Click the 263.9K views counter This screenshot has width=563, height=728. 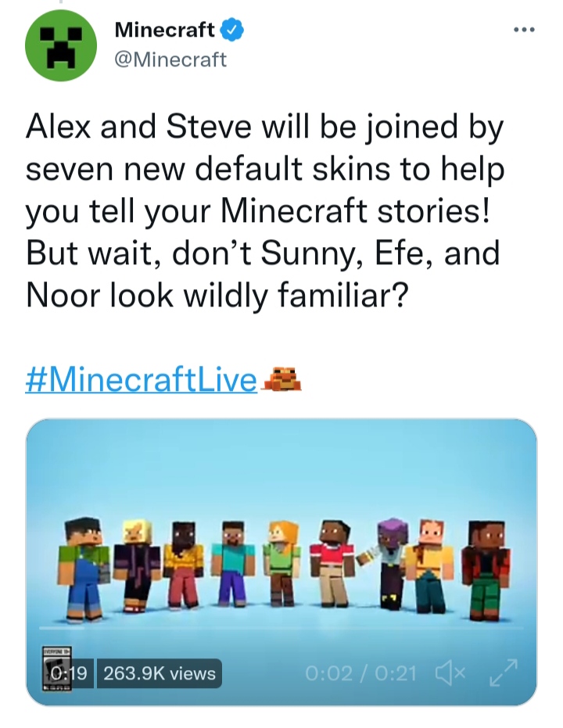pyautogui.click(x=160, y=673)
